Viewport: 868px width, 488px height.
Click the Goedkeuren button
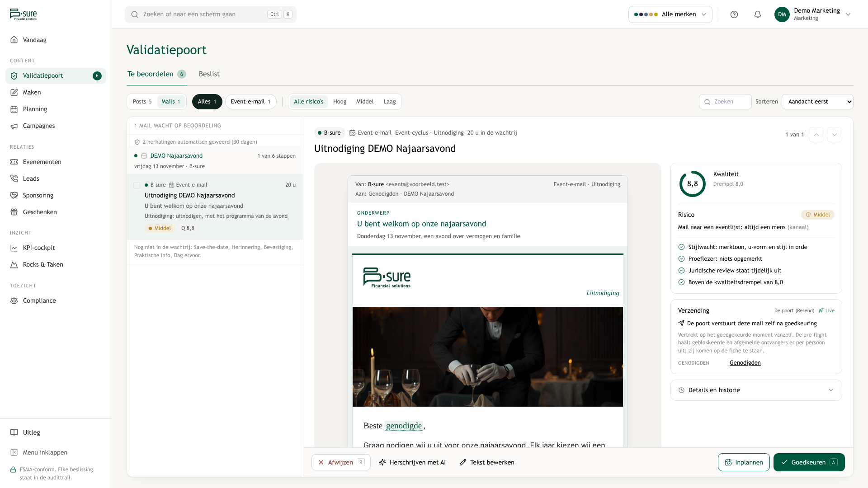(x=809, y=462)
